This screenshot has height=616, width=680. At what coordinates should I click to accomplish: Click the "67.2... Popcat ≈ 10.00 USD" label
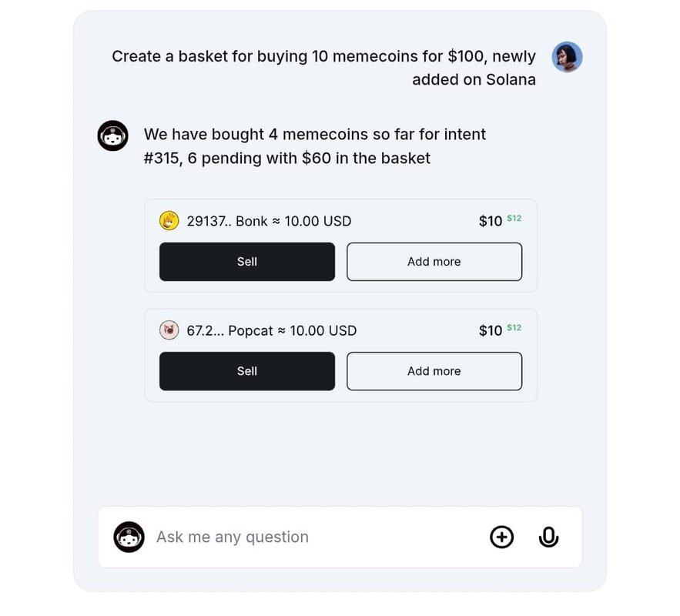[272, 331]
